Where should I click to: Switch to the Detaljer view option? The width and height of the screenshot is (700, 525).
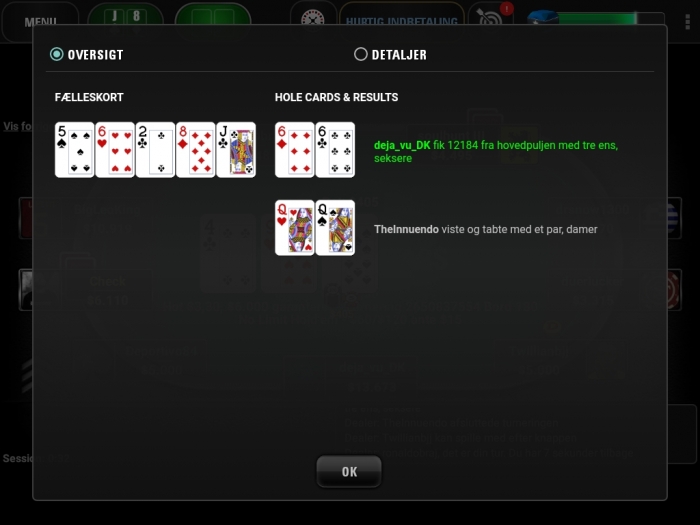360,54
